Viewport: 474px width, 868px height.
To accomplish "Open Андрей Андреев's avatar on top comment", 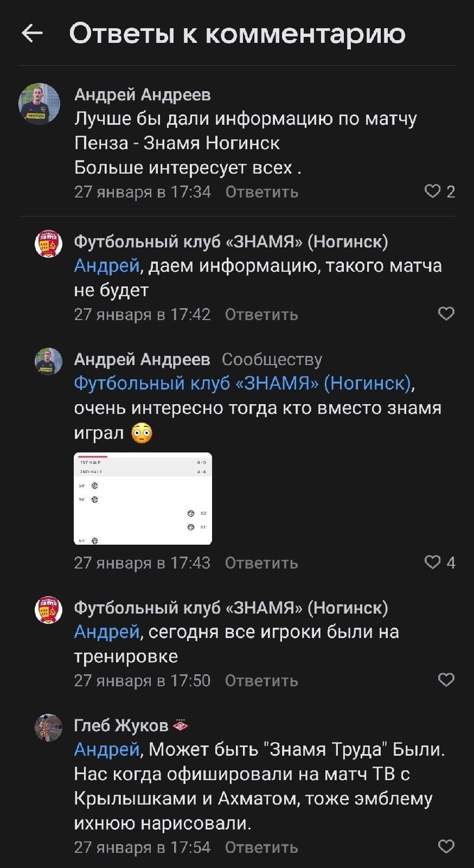I will click(x=39, y=104).
